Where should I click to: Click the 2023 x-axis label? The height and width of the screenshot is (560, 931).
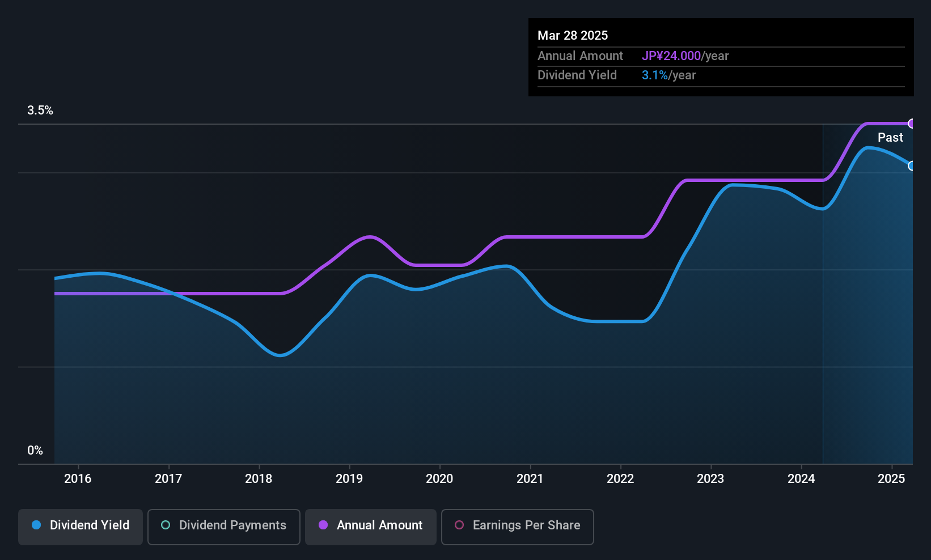pyautogui.click(x=710, y=479)
